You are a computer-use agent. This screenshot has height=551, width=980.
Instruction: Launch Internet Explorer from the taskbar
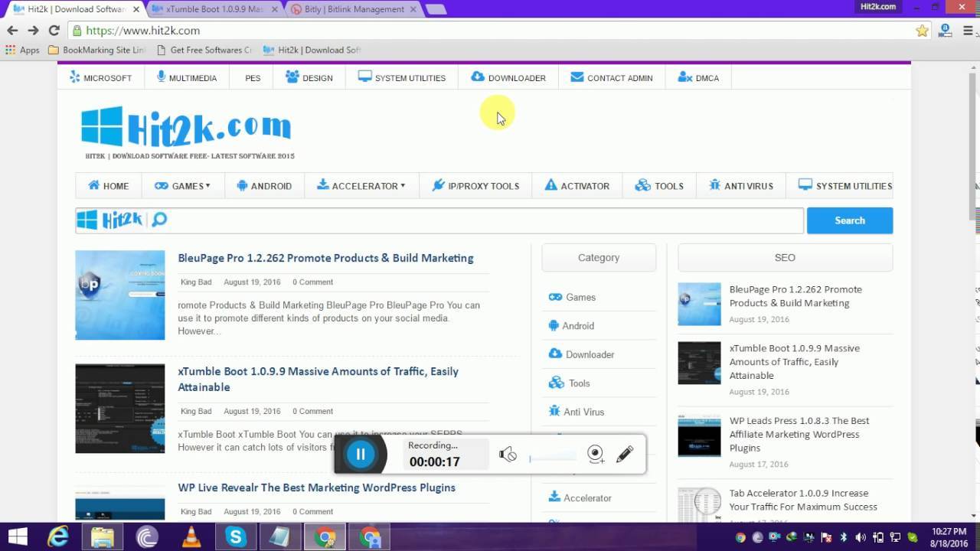pyautogui.click(x=58, y=537)
